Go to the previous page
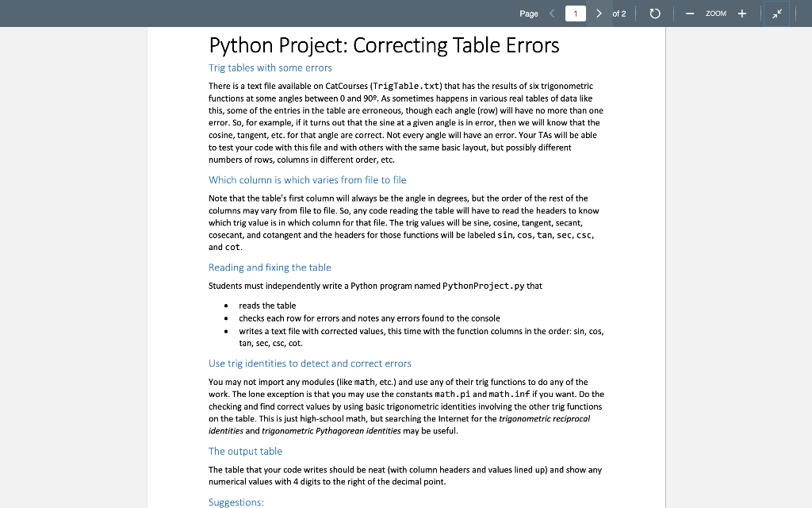The height and width of the screenshot is (508, 812). [x=552, y=13]
